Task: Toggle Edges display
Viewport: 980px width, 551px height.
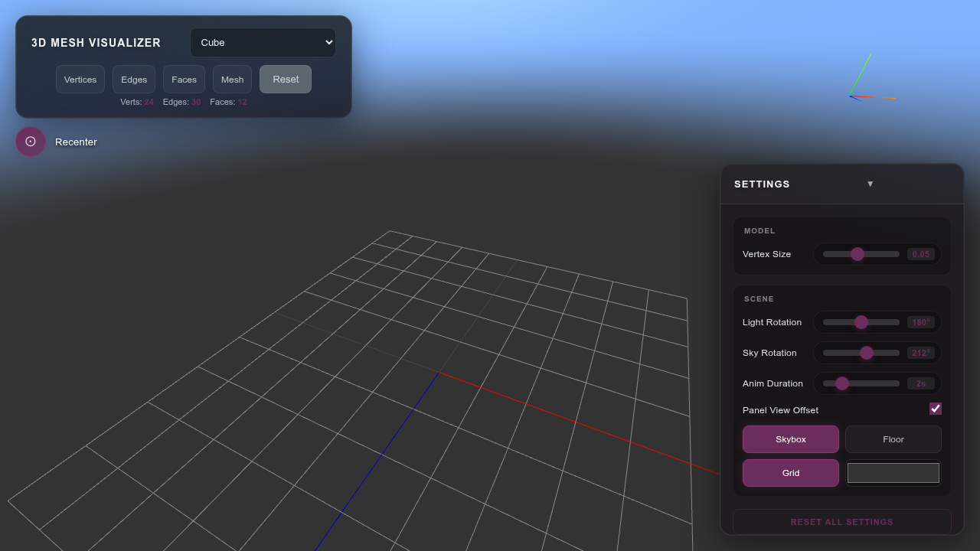Action: 134,80
